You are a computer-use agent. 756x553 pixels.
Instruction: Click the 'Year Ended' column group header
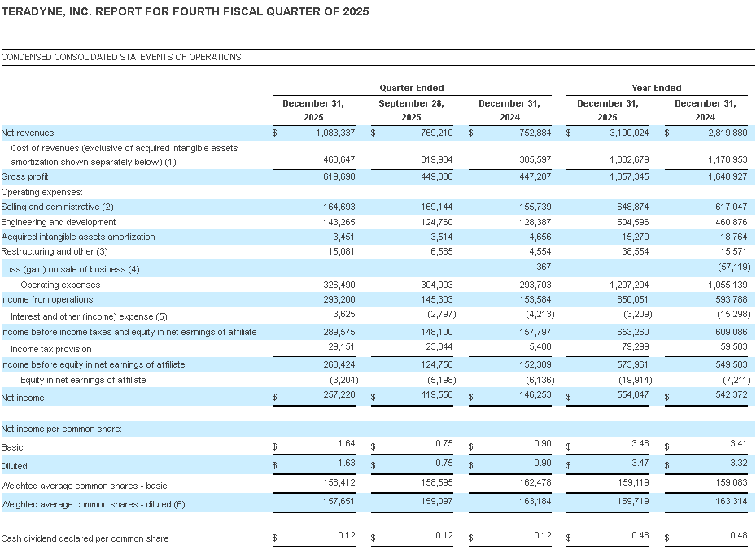656,88
